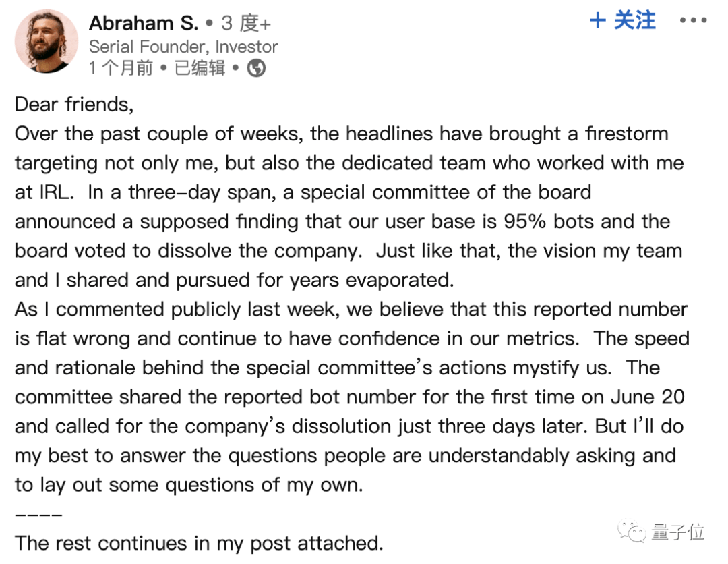Screen dimensions: 728x564
Task: Click the plus icon beside 关注
Action: (597, 21)
